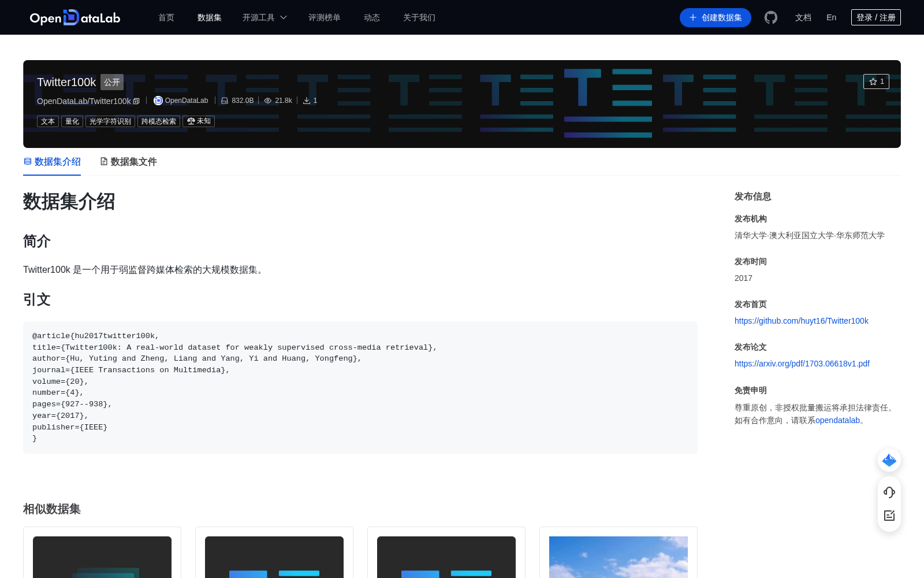Open second similar dataset thumbnail
The image size is (924, 578).
tap(274, 557)
